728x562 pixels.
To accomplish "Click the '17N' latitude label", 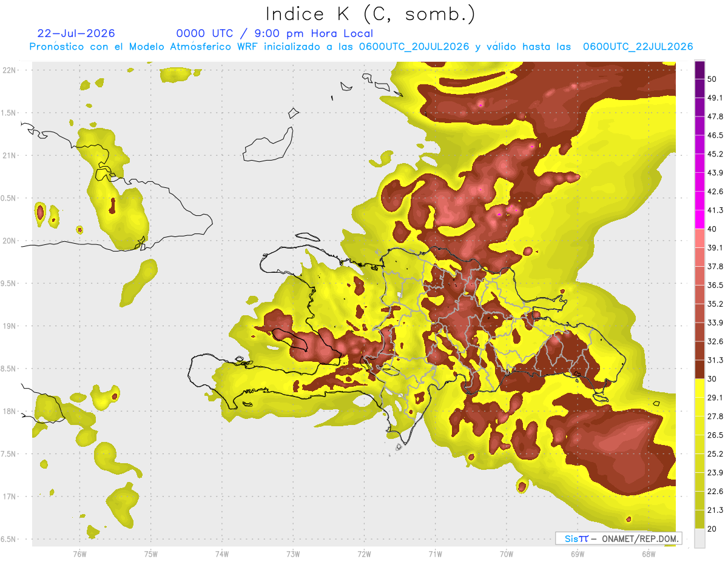I will [x=9, y=497].
